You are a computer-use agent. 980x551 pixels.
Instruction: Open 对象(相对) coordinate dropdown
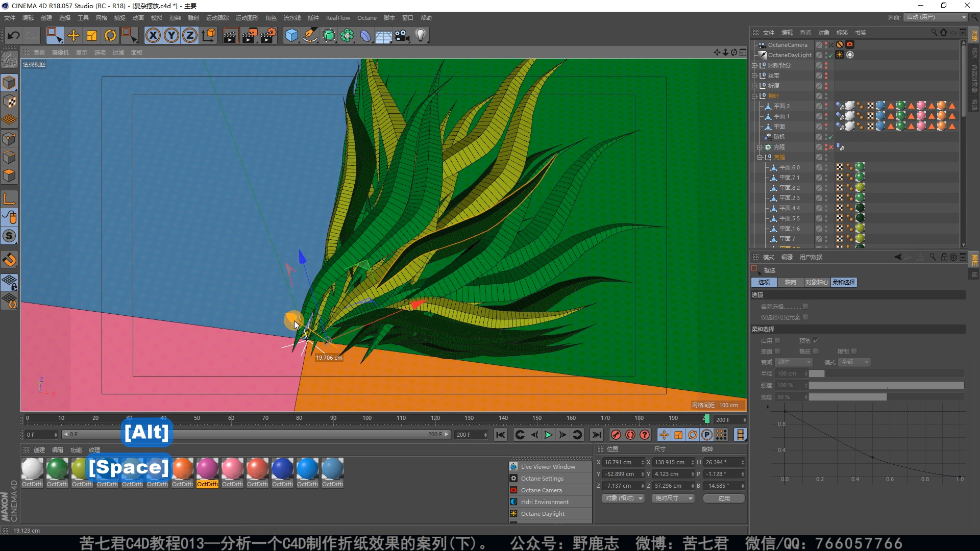[624, 498]
